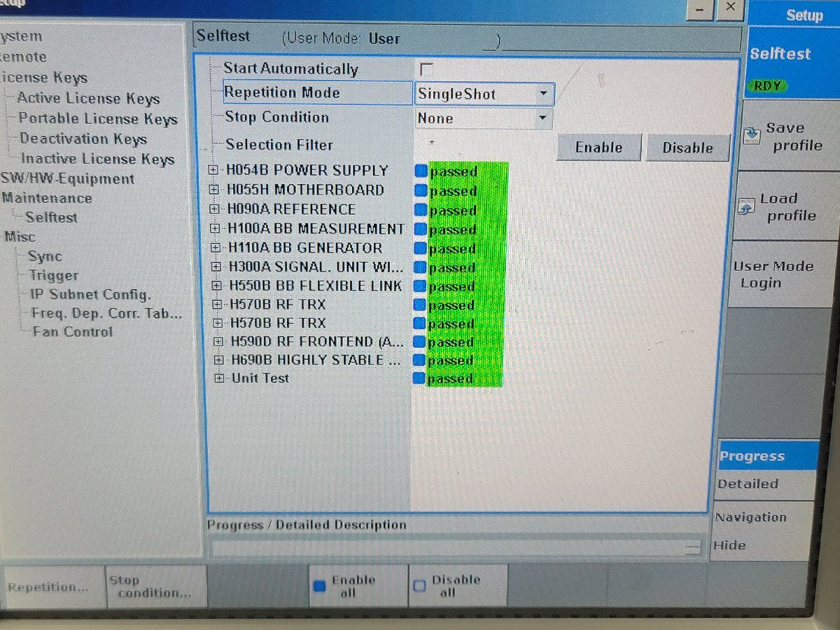
Task: Click the passed status of H054B POWER SUPPLY
Action: 454,171
